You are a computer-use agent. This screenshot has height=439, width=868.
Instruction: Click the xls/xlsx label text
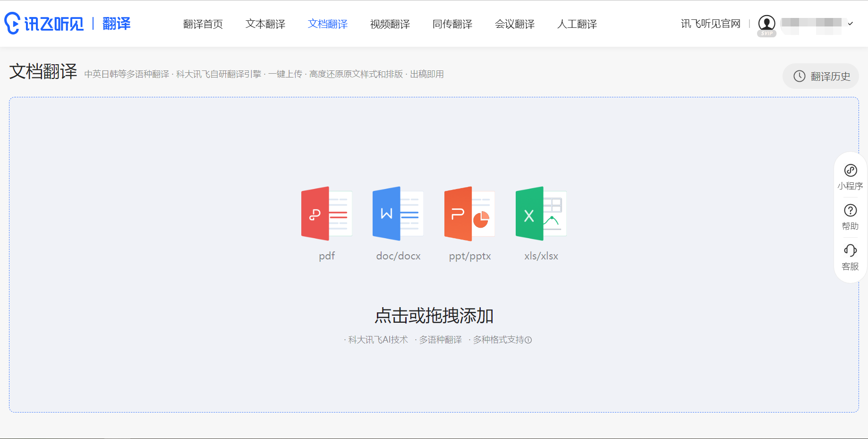tap(541, 256)
